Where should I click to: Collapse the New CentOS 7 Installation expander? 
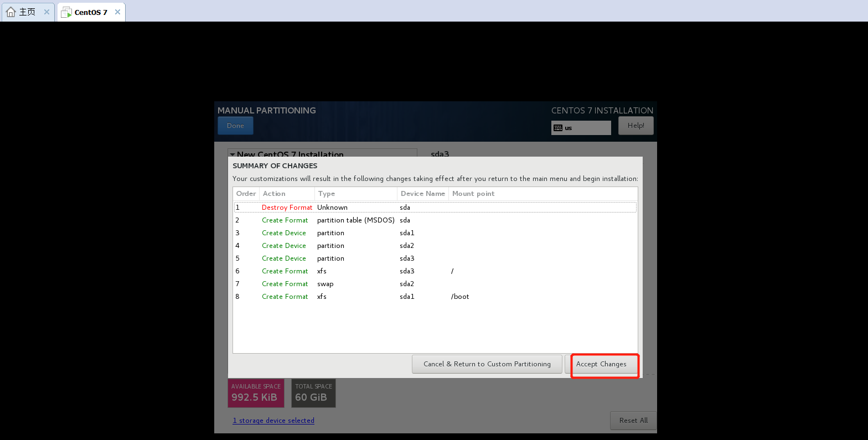tap(233, 154)
